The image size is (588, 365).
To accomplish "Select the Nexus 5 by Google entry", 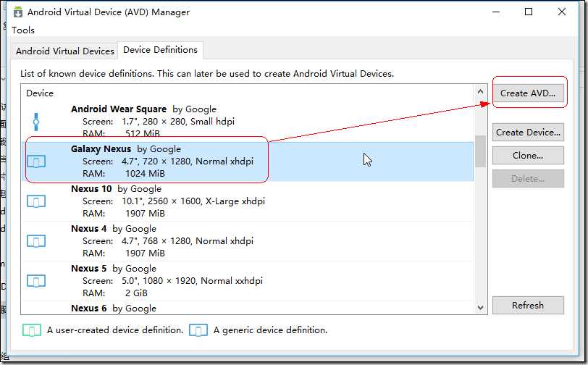I will (248, 280).
